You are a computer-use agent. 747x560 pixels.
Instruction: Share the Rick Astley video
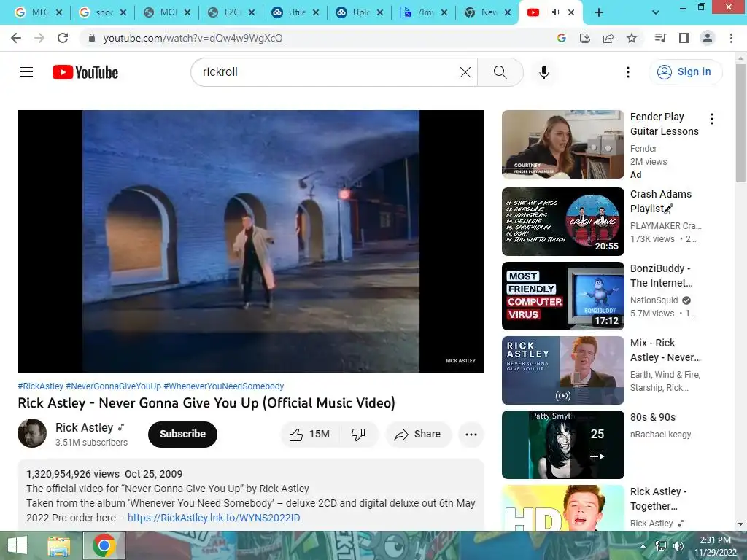pyautogui.click(x=418, y=435)
